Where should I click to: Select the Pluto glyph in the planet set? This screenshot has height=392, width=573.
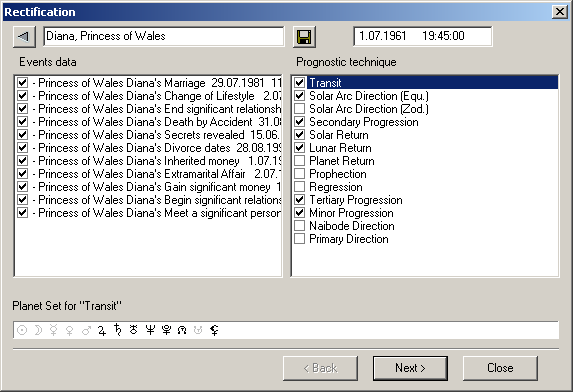[166, 330]
